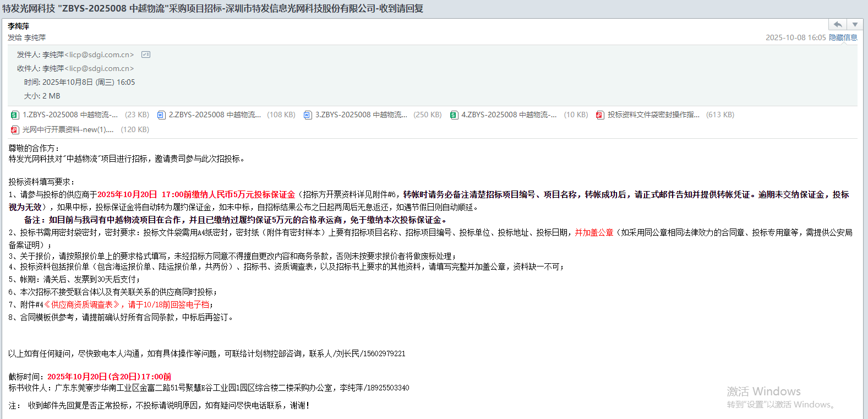Click the spreadsheet icon of attachment 4.ZBYS-2025008

click(x=454, y=115)
